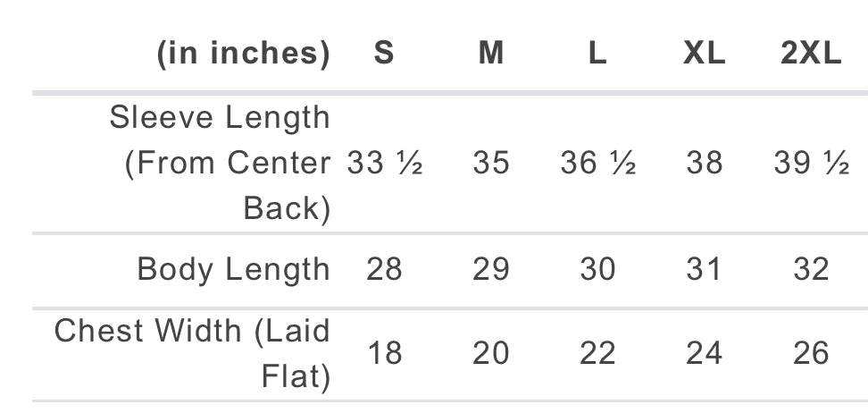
Task: Select body length value 32
Action: coord(811,269)
